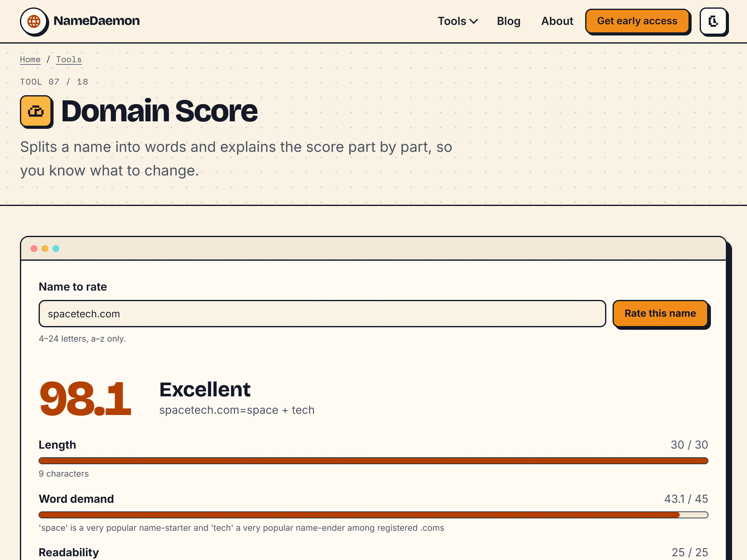Open the Blog page
Viewport: 747px width, 560px height.
click(509, 21)
